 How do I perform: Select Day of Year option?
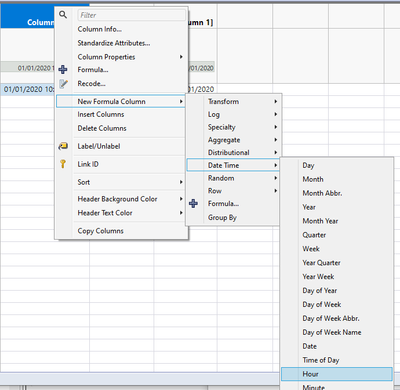click(x=320, y=291)
